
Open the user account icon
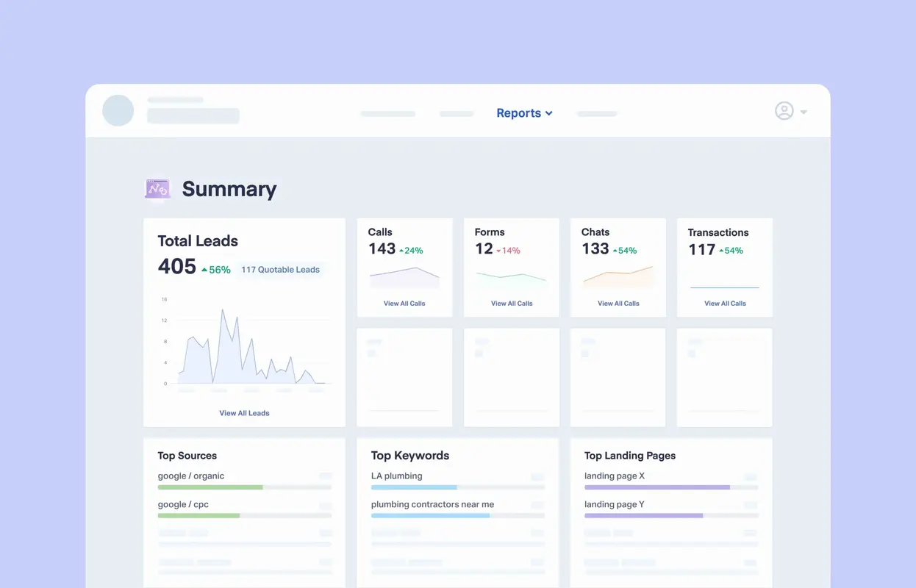(x=784, y=110)
